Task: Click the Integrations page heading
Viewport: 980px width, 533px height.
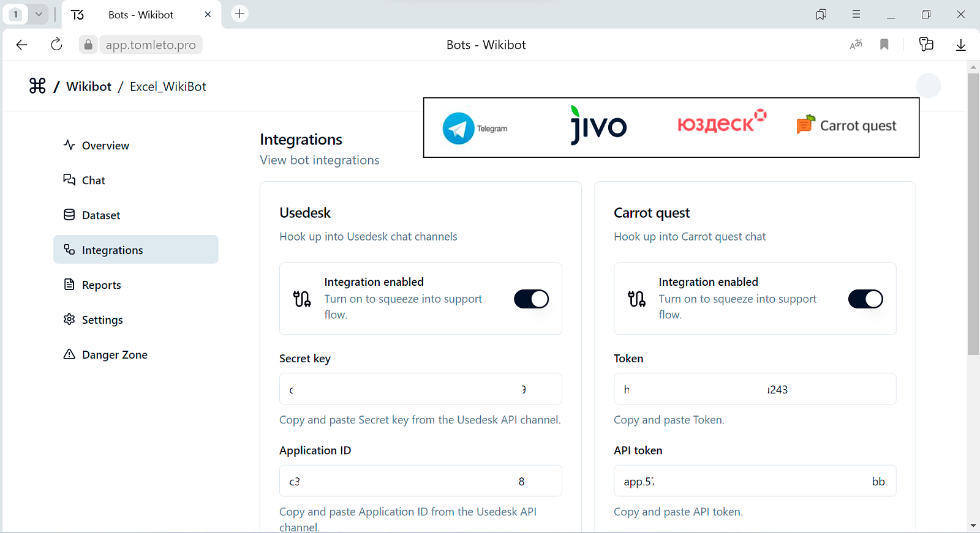Action: [x=301, y=140]
